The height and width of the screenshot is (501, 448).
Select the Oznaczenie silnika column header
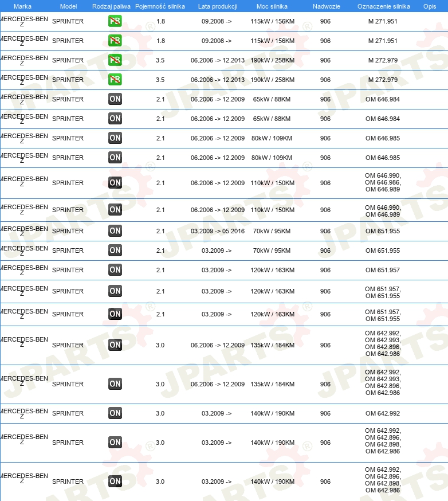(x=383, y=6)
